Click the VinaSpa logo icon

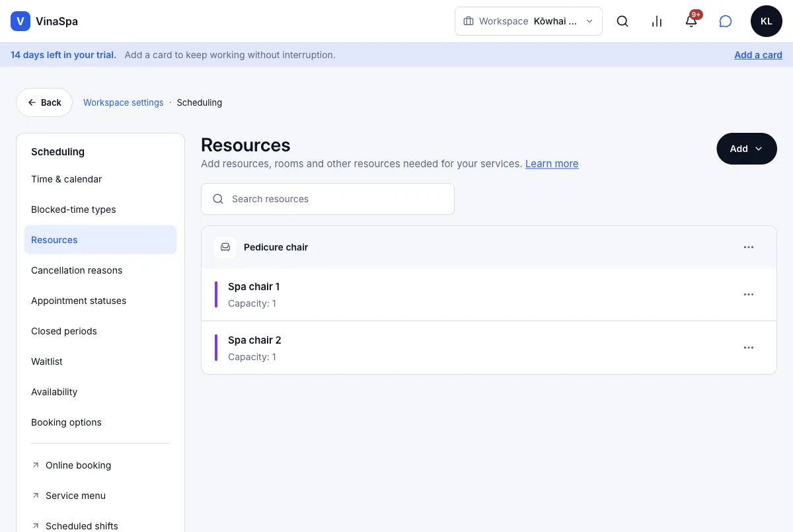[x=20, y=21]
